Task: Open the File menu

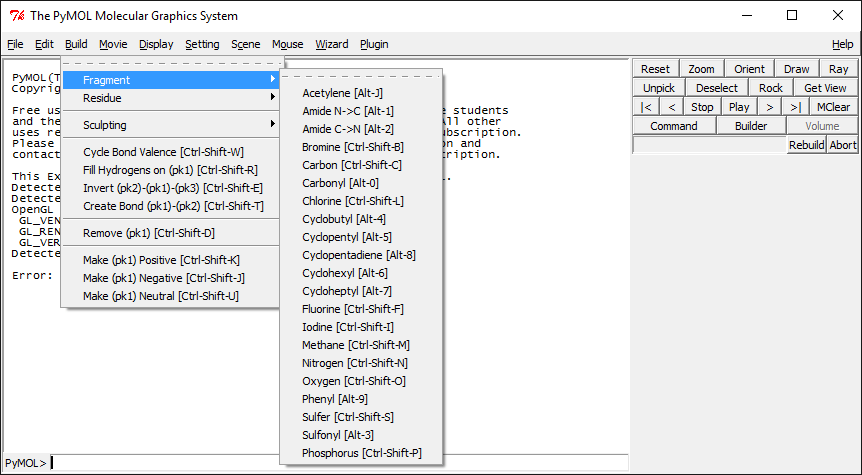Action: [x=15, y=45]
